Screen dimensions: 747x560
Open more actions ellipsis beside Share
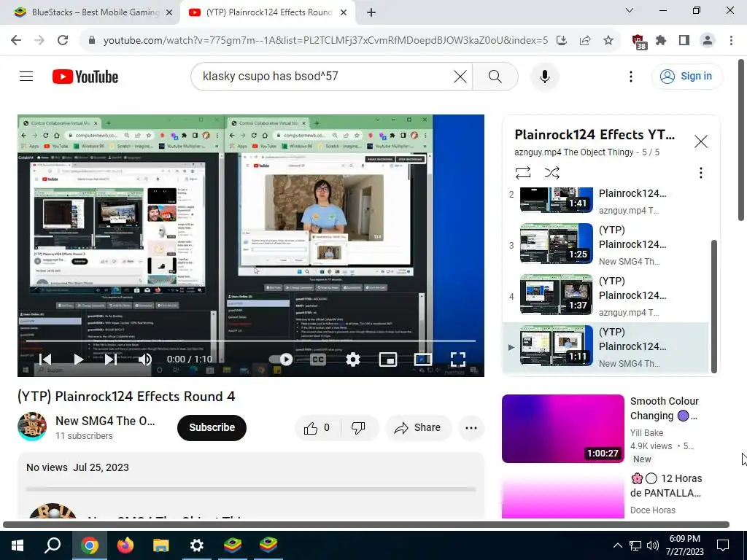point(471,427)
